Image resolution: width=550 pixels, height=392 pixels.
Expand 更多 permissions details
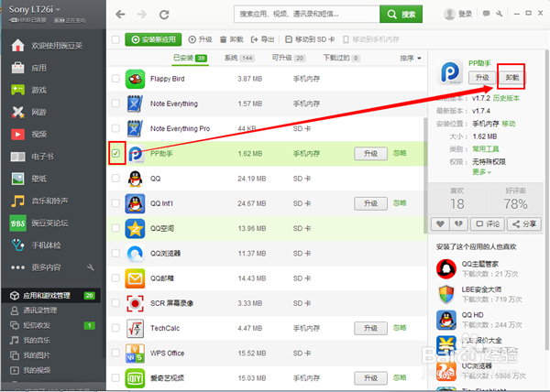[481, 172]
